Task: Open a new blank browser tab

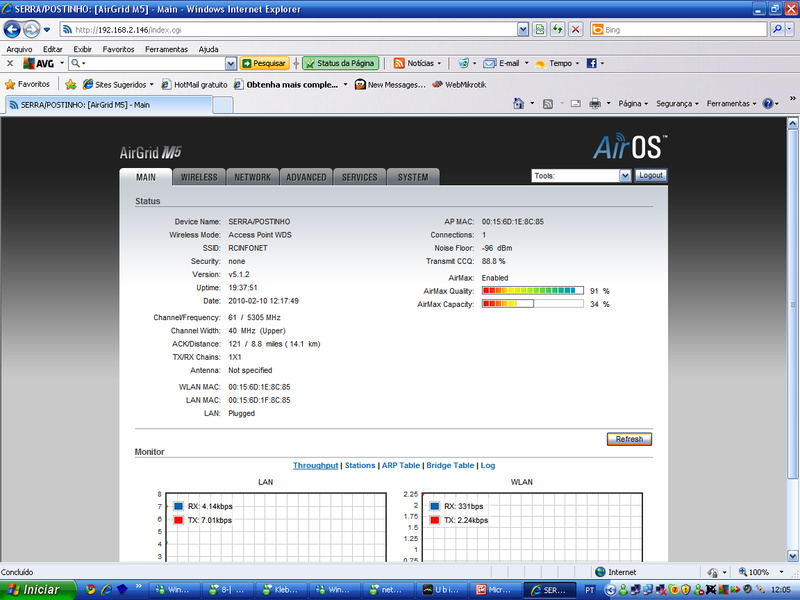Action: pyautogui.click(x=222, y=105)
